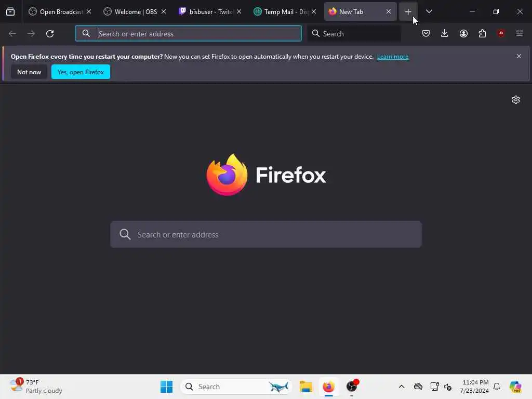This screenshot has height=399, width=532.
Task: Click the toolbar Search box
Action: click(354, 34)
